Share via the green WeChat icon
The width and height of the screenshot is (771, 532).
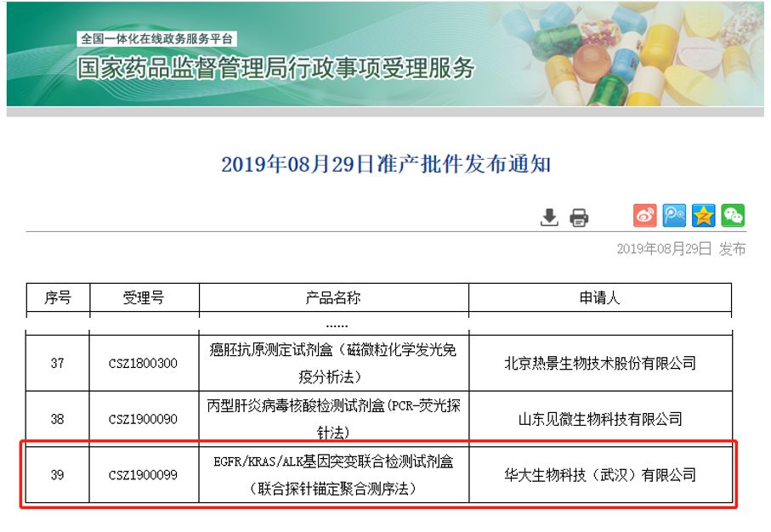(733, 216)
